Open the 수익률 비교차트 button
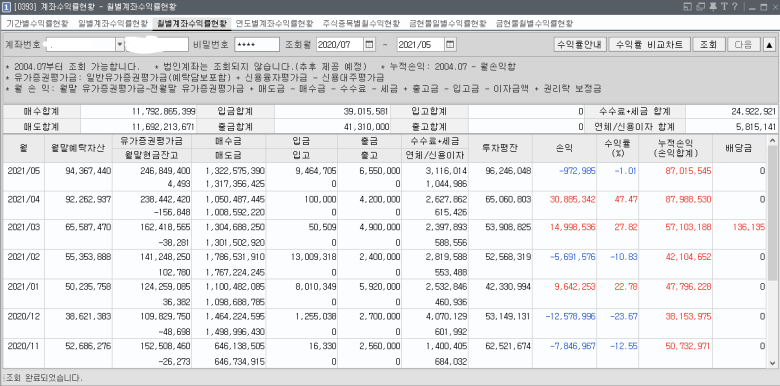Screen dimensions: 780x386 (x=649, y=45)
